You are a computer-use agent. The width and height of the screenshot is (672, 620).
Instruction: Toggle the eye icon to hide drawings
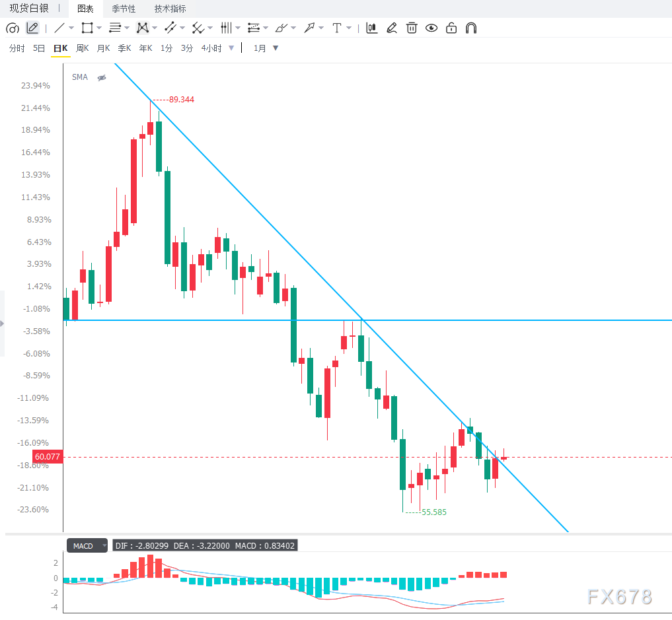431,28
